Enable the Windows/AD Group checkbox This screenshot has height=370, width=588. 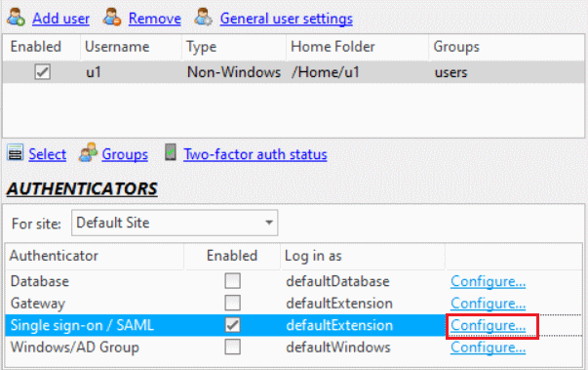232,347
